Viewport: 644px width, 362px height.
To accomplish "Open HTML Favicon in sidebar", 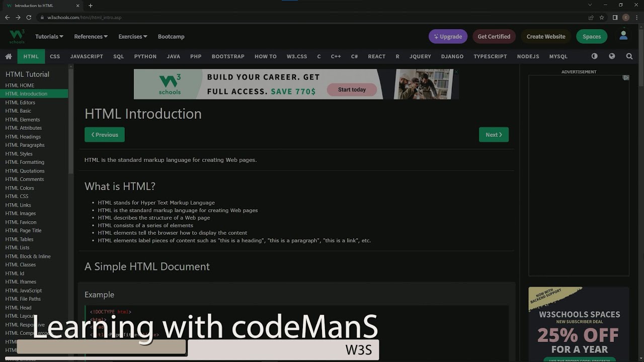I will coord(21,222).
